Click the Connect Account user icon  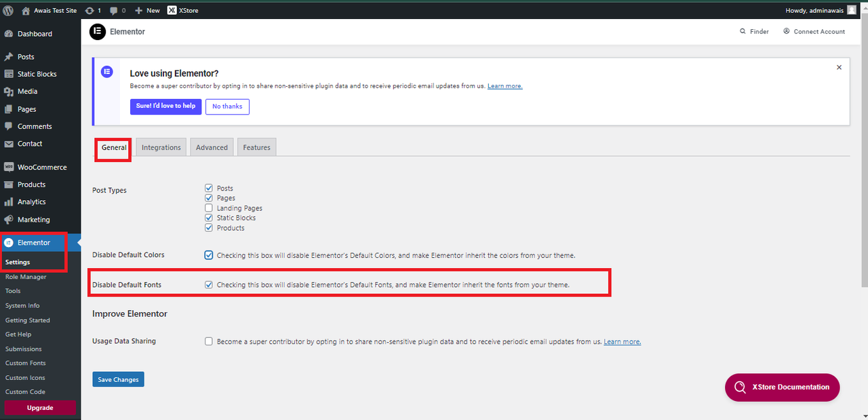point(787,31)
